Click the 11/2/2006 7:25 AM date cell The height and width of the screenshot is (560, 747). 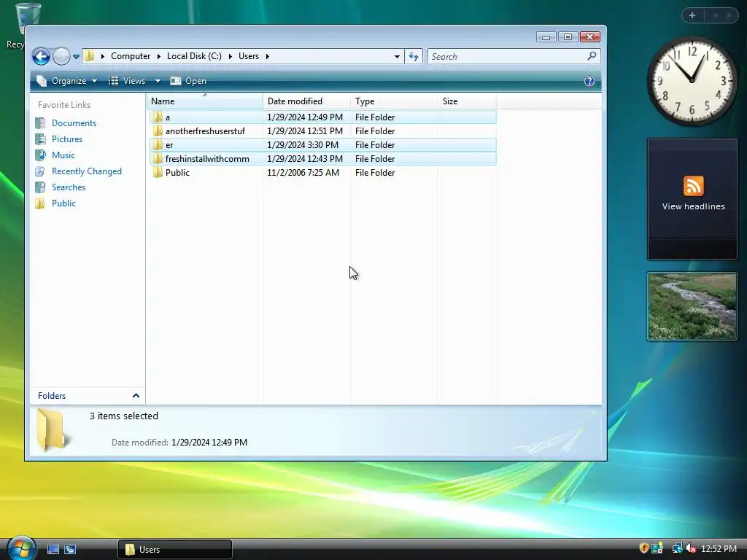coord(303,172)
